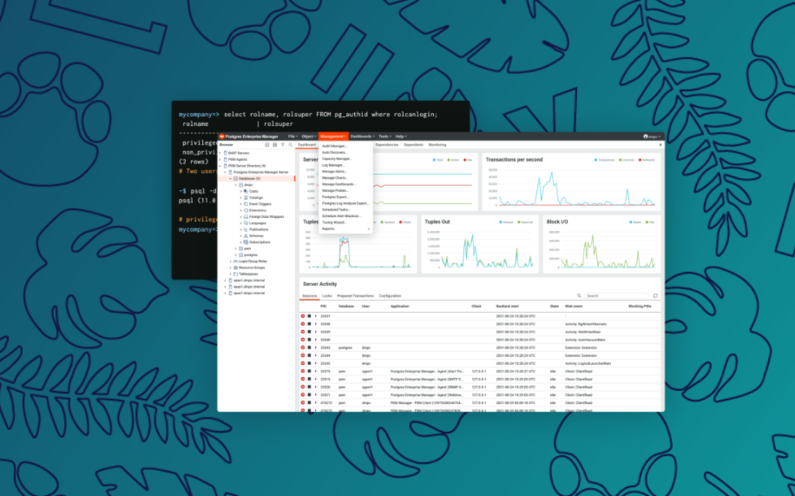This screenshot has height=496, width=795.
Task: Click the search objects icon in Browser panel
Action: point(291,144)
